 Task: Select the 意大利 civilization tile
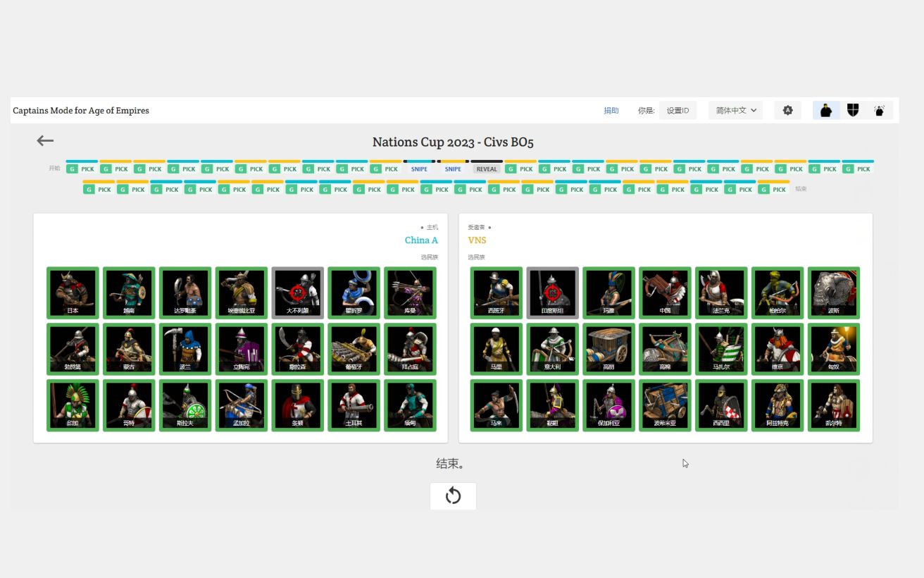[553, 349]
